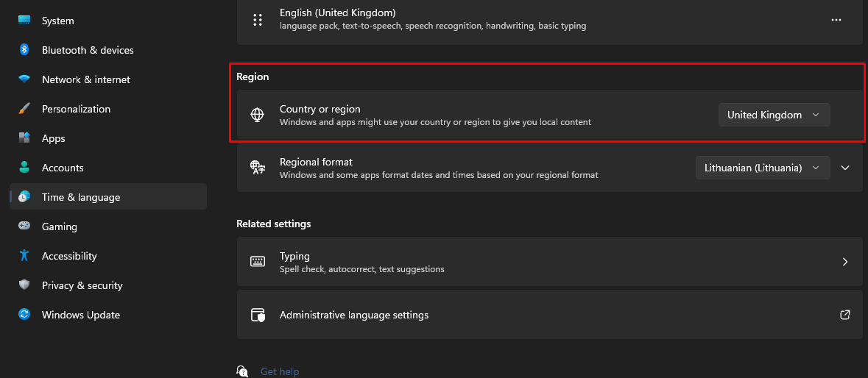The height and width of the screenshot is (378, 868).
Task: Click the Get help link
Action: click(x=280, y=371)
